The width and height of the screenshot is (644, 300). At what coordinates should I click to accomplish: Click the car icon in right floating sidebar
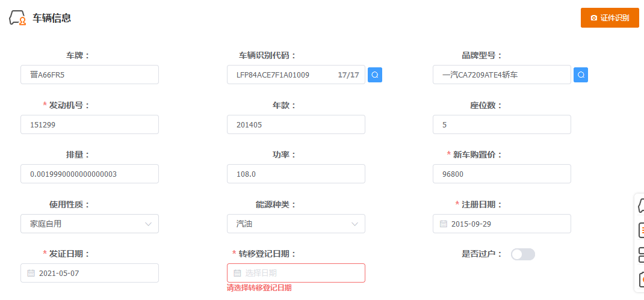(x=640, y=206)
